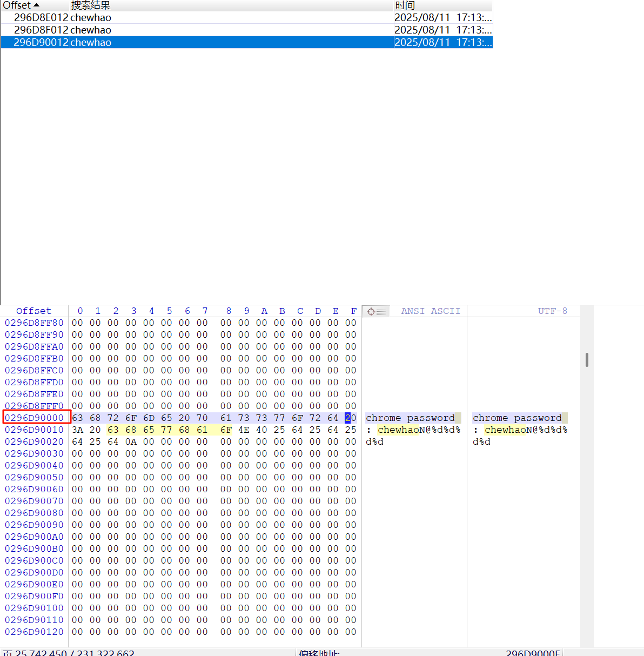
Task: Click offset label 0296D900A0
Action: pos(34,537)
